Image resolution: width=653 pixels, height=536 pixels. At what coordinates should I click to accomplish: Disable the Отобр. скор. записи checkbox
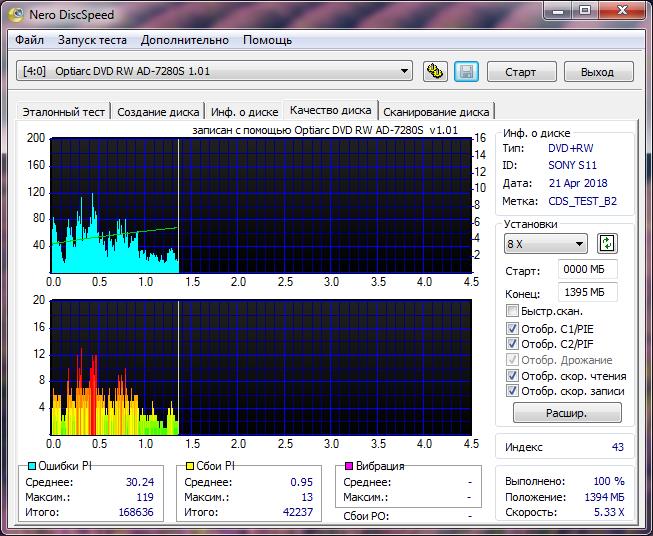[x=513, y=391]
